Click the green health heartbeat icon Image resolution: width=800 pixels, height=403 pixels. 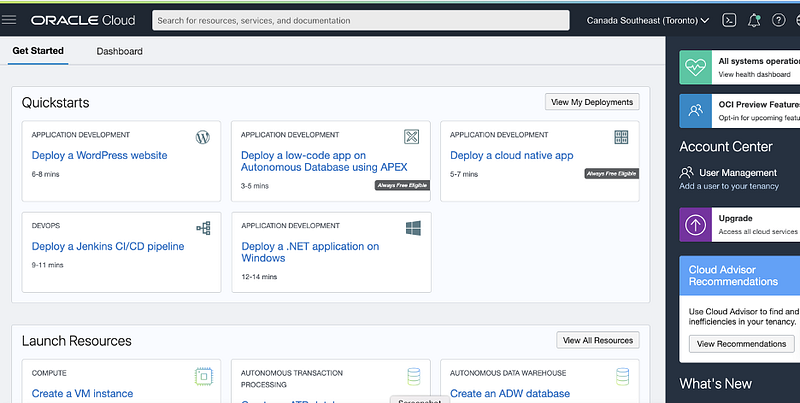[x=695, y=67]
